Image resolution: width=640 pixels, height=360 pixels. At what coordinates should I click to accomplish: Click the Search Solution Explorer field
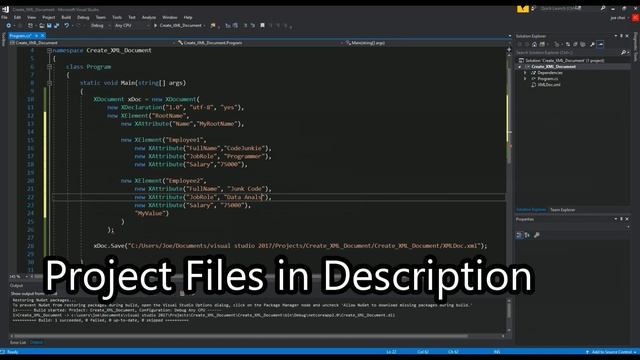567,53
